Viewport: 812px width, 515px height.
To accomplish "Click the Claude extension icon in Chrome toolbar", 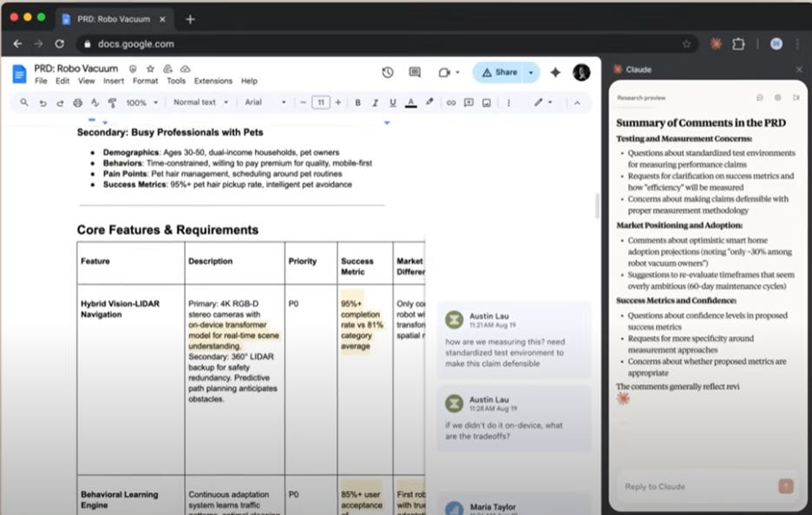I will (x=716, y=43).
